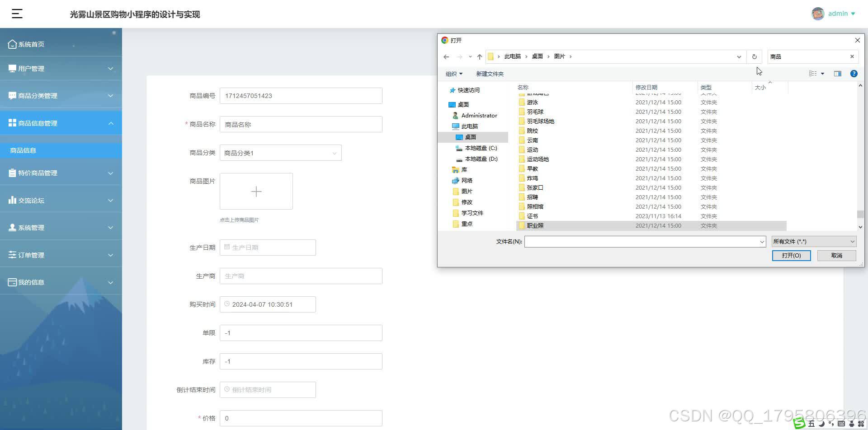The width and height of the screenshot is (868, 430).
Task: Select 此电脑 in navigation tree
Action: point(469,126)
